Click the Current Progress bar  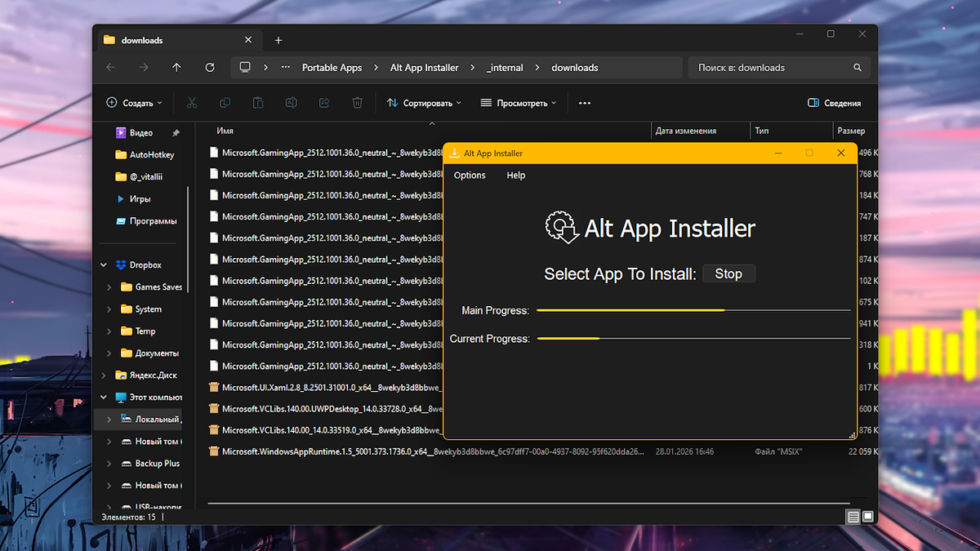[x=693, y=338]
